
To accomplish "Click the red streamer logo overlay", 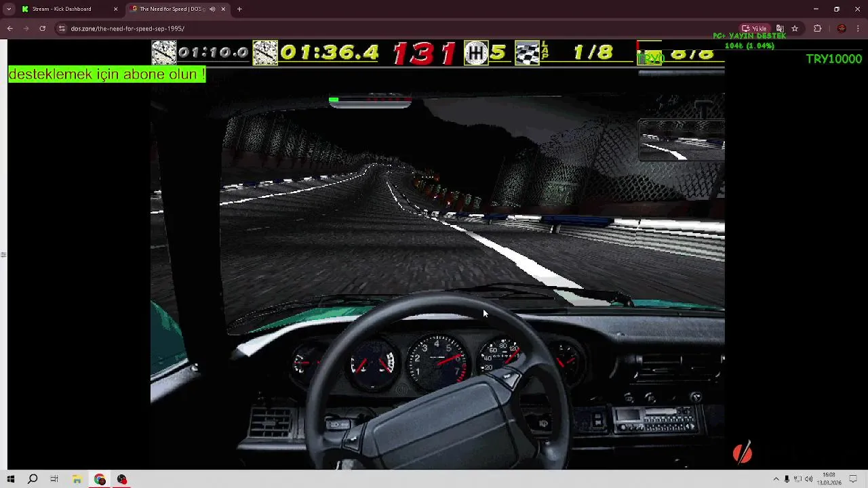I will [x=743, y=452].
